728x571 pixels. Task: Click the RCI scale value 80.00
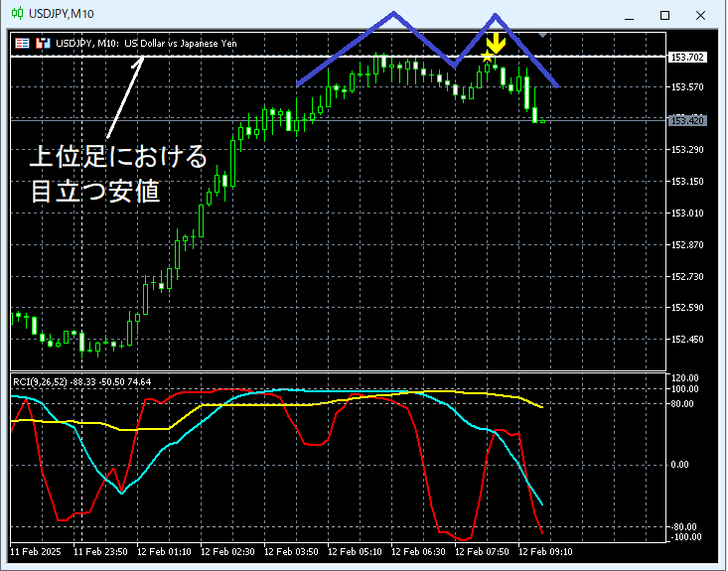coord(682,404)
